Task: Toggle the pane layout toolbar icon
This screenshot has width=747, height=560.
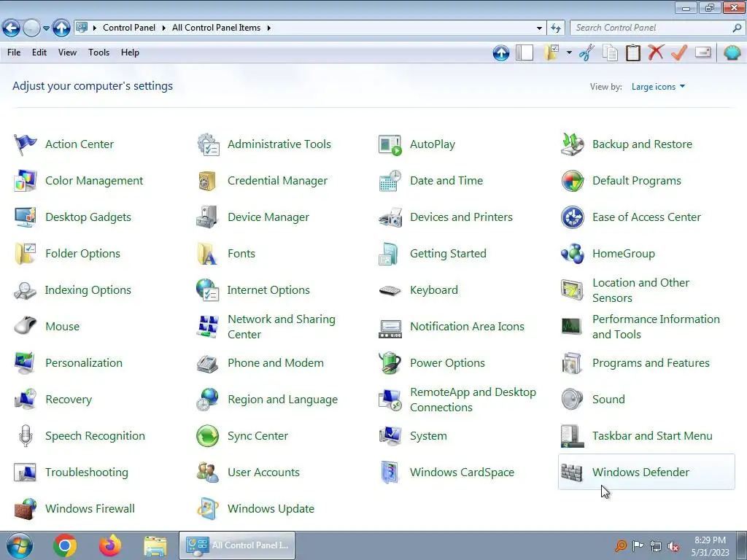Action: pyautogui.click(x=525, y=52)
